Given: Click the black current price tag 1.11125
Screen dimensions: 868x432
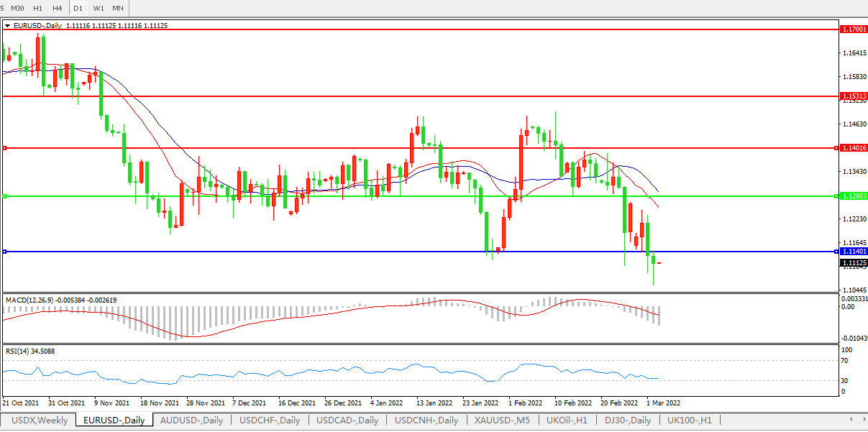Looking at the screenshot, I should (x=854, y=263).
